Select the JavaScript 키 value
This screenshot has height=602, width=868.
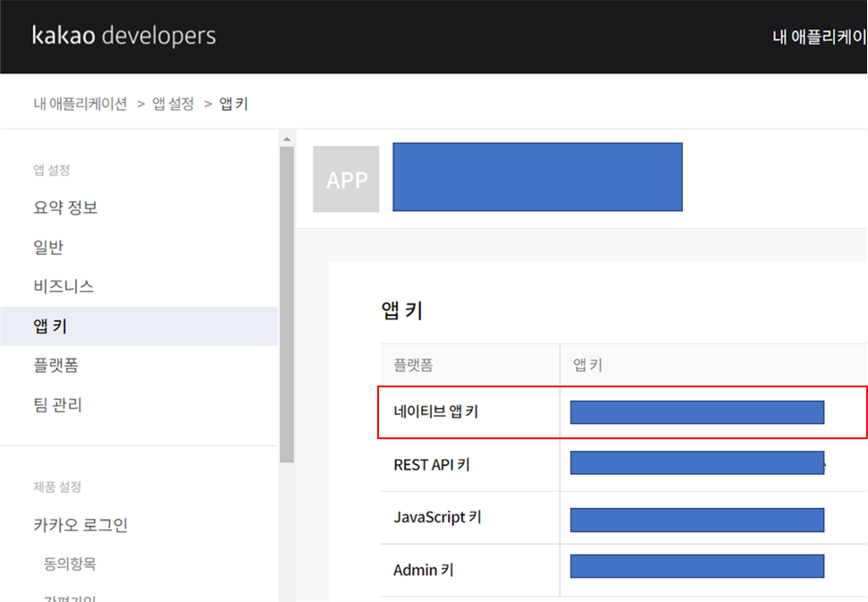coord(697,520)
